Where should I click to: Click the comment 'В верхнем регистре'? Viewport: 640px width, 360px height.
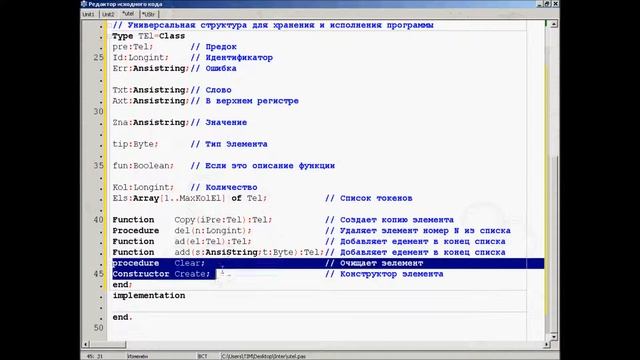tap(252, 101)
